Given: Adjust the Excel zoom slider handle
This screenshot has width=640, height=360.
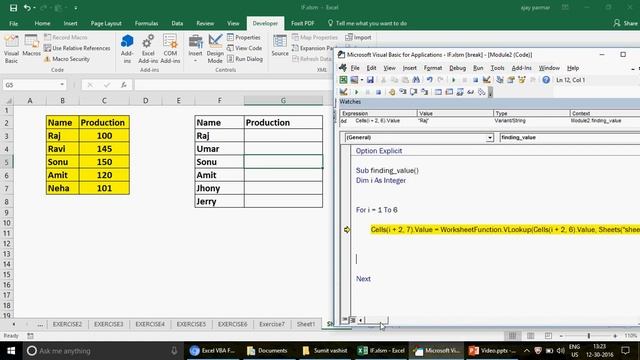Looking at the screenshot, I should (x=589, y=336).
